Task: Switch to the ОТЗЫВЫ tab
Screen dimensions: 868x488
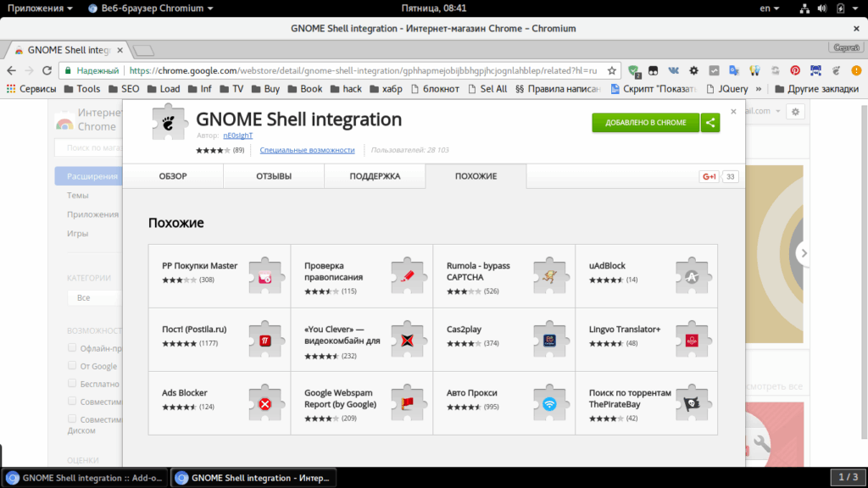Action: coord(274,176)
